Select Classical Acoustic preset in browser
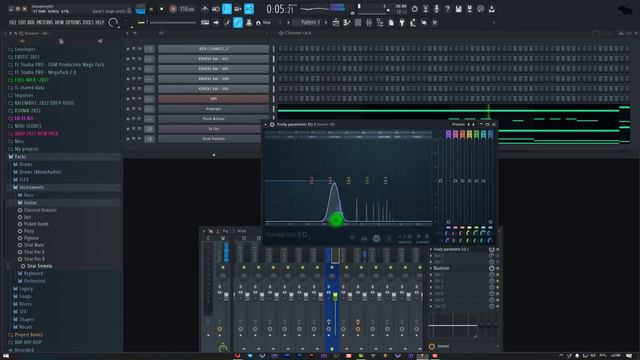The height and width of the screenshot is (360, 640). tap(40, 210)
